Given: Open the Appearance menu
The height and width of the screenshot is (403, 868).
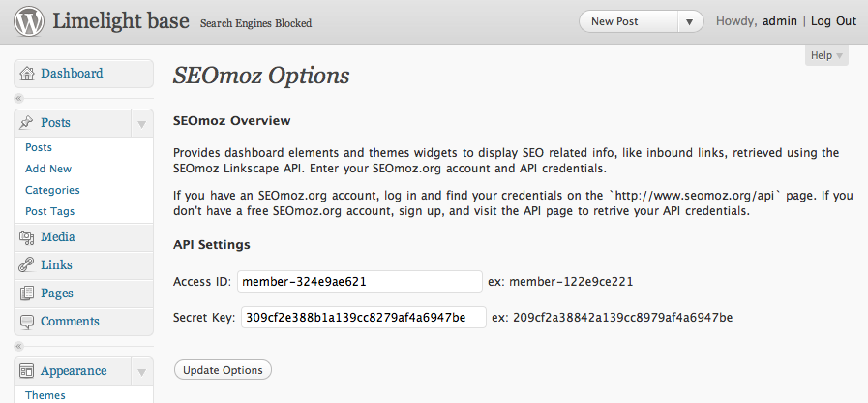Looking at the screenshot, I should tap(74, 371).
